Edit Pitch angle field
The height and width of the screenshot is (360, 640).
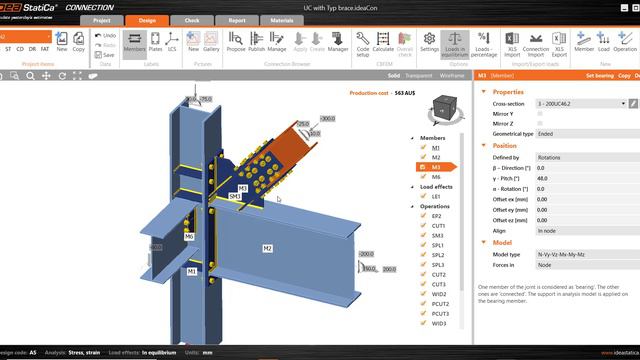(x=588, y=178)
